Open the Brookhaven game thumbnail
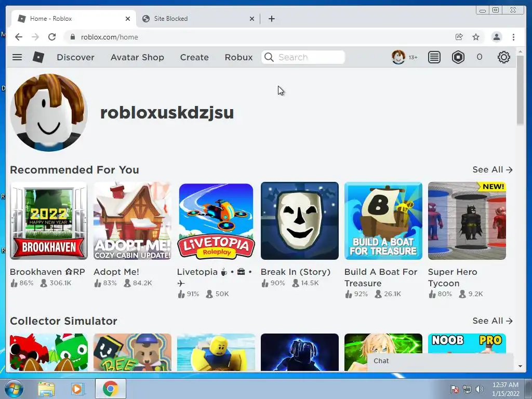The image size is (532, 399). click(49, 221)
